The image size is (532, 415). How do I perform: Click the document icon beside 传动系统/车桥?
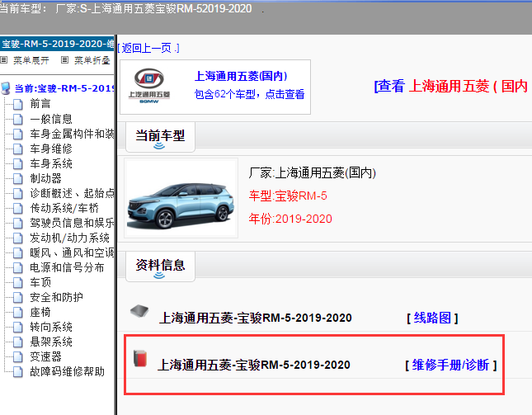click(18, 209)
